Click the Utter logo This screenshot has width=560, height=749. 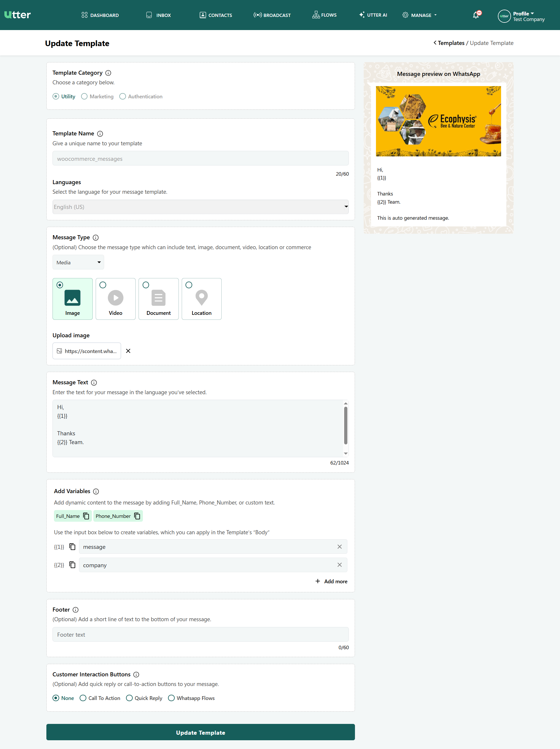coord(17,15)
